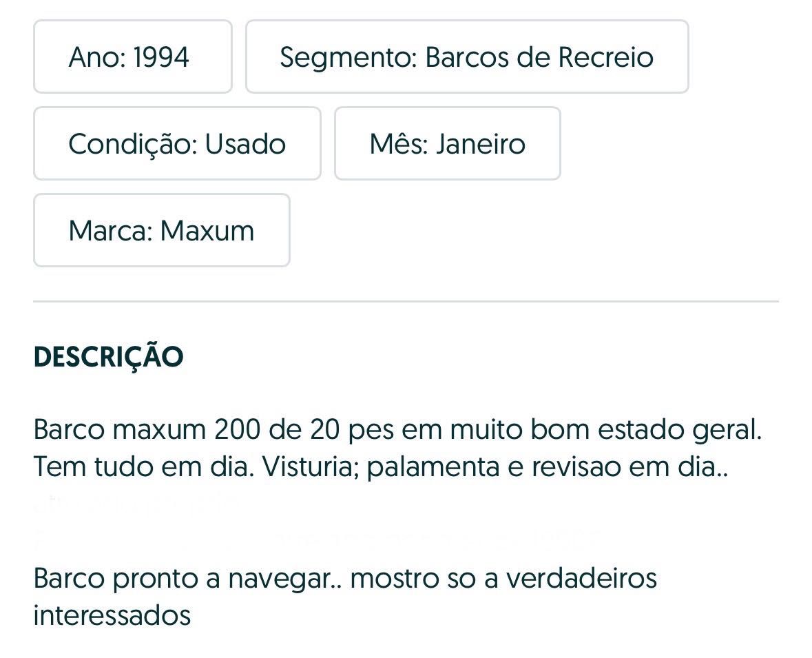The height and width of the screenshot is (658, 812).
Task: Tap the "Mês: Janeiro" tag
Action: click(448, 143)
